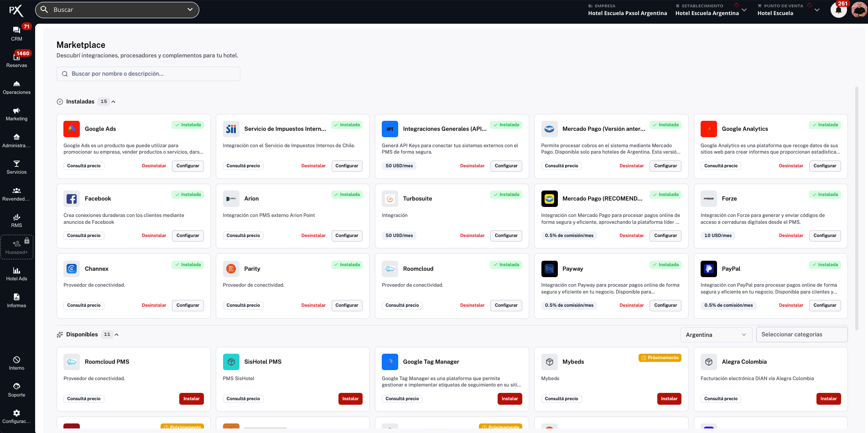Open Configuración gear icon in sidebar
This screenshot has height=433, width=868.
16,413
